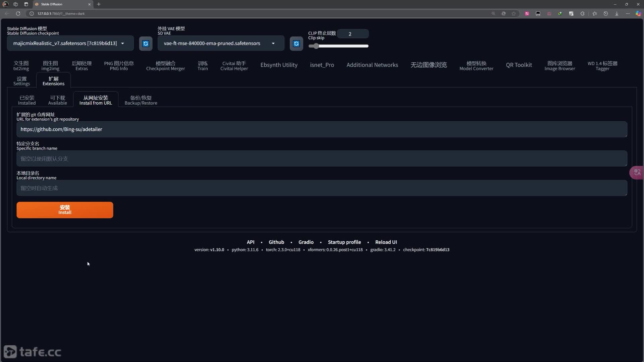
Task: Switch to the Installed extensions sub-tab
Action: click(x=27, y=100)
